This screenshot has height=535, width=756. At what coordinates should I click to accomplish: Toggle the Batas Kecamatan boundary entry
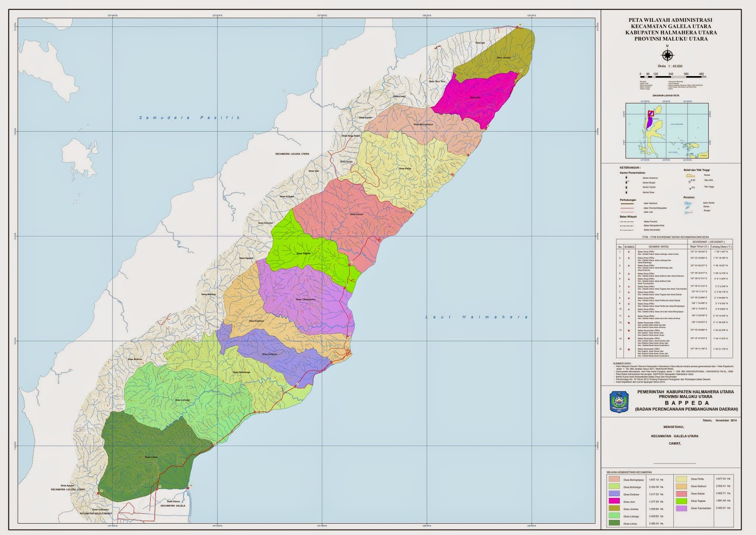point(627,230)
